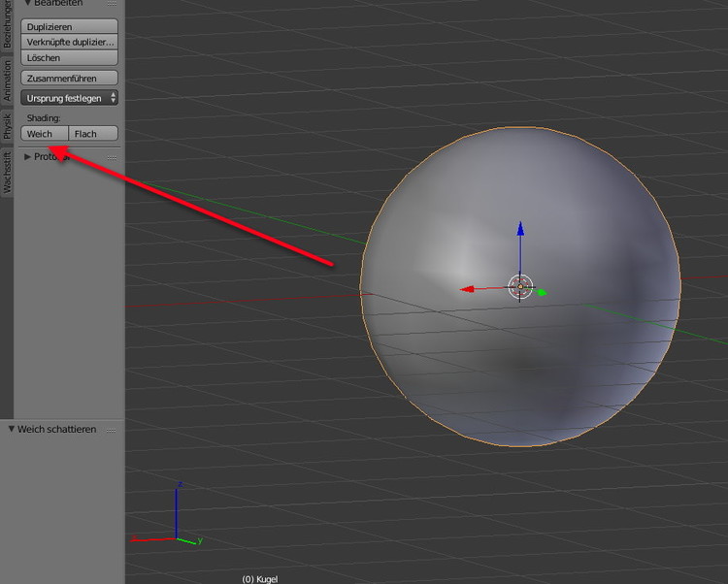Switch shading to Flach
728x584 pixels.
click(x=93, y=134)
